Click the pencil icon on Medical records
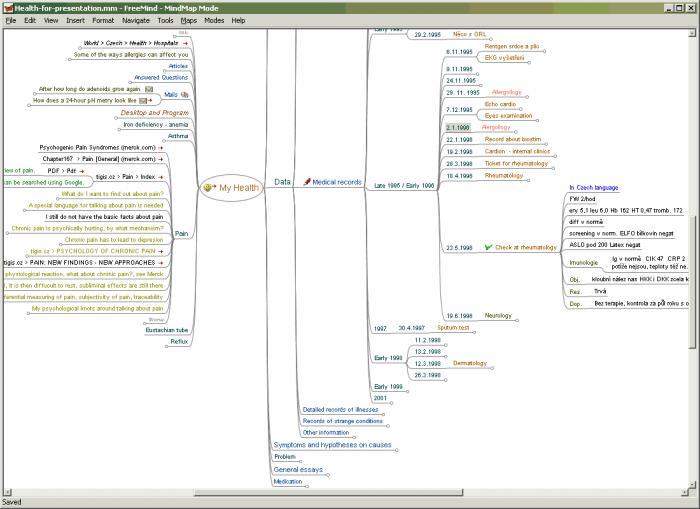 tap(307, 183)
